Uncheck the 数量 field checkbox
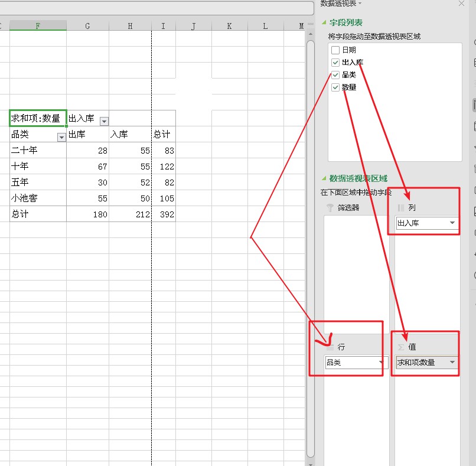The image size is (476, 466). tap(335, 87)
